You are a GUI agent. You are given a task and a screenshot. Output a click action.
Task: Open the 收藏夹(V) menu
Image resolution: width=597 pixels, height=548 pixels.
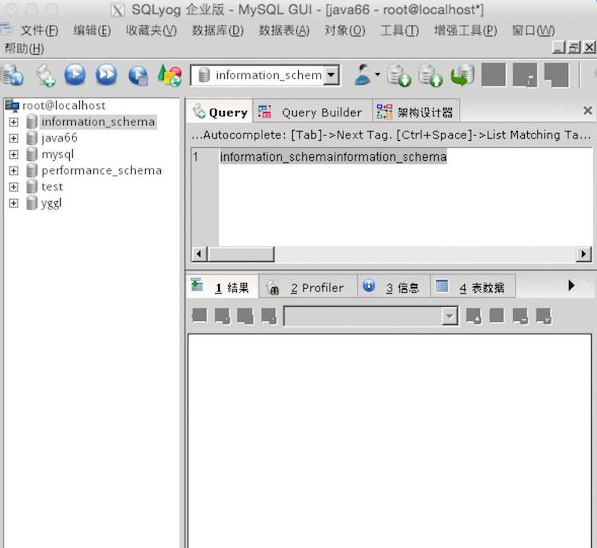coord(151,30)
